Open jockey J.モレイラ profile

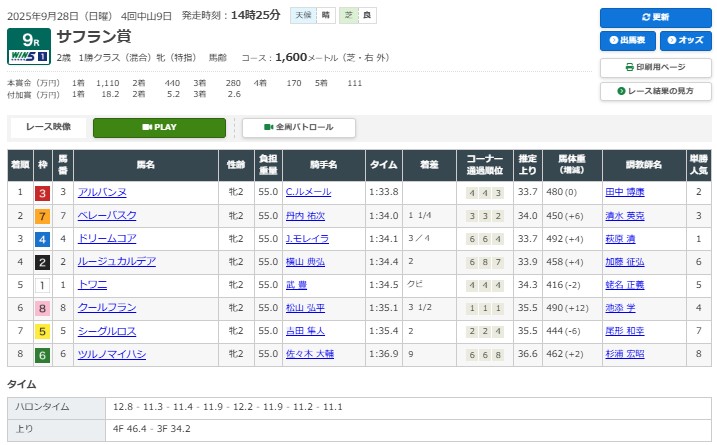tap(307, 239)
